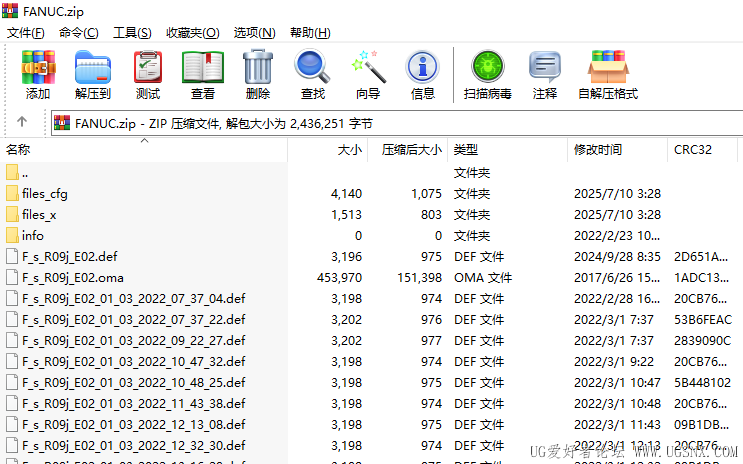The image size is (743, 464).
Task: Click the 扫描病毒 (Scan virus) icon
Action: 488,67
